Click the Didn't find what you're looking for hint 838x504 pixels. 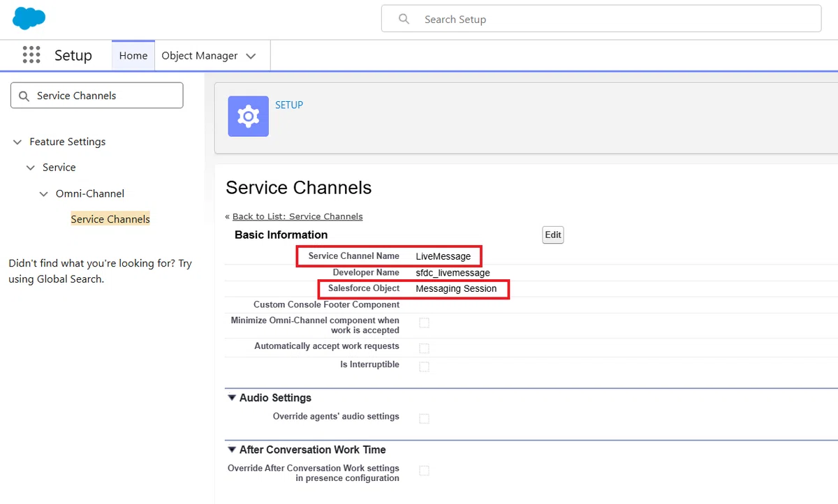point(100,271)
